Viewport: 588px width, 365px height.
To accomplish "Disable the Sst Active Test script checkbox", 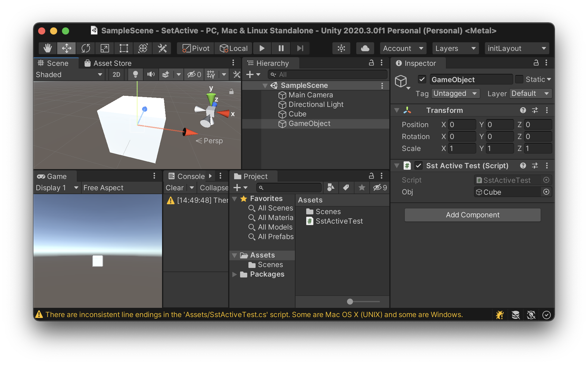I will 419,166.
